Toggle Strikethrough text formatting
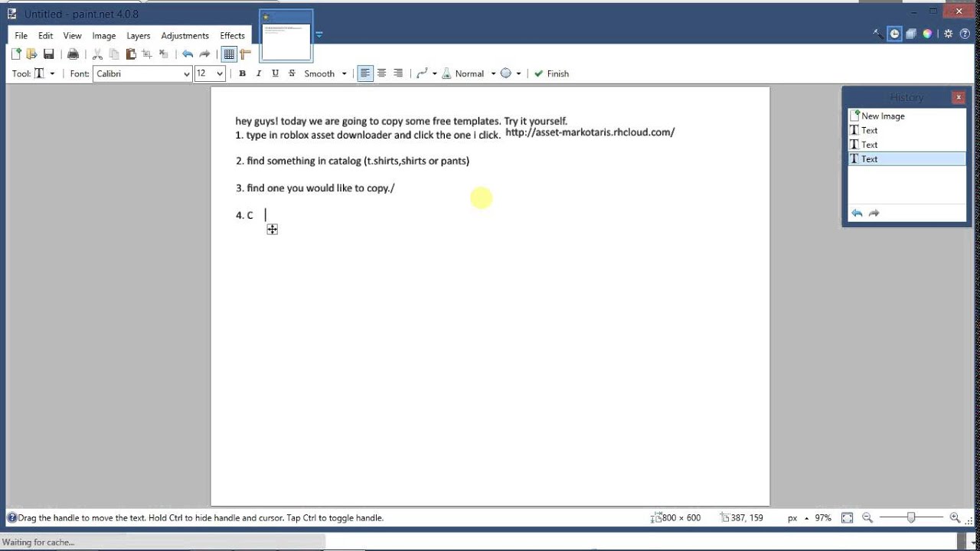Viewport: 980px width, 551px height. pyautogui.click(x=292, y=73)
